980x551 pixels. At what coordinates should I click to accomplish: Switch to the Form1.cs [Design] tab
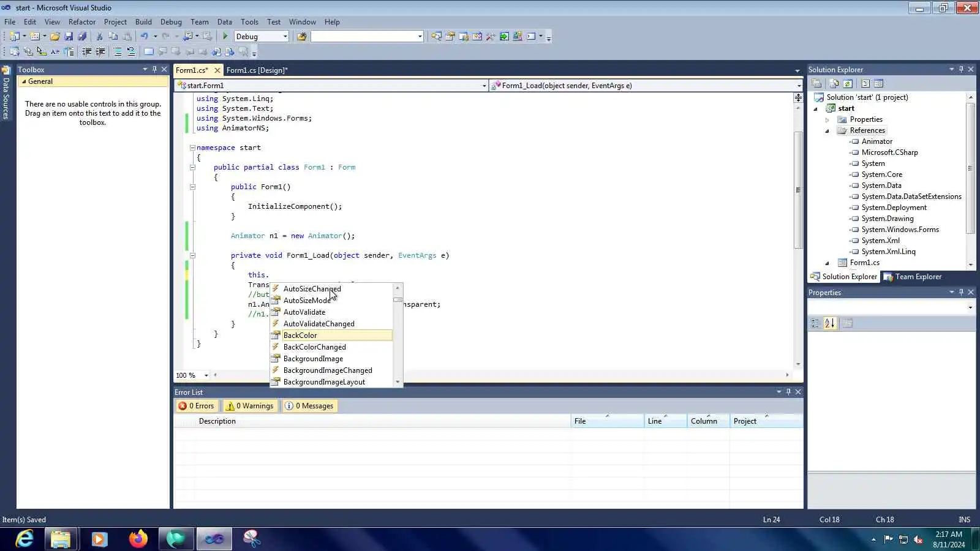pyautogui.click(x=257, y=70)
